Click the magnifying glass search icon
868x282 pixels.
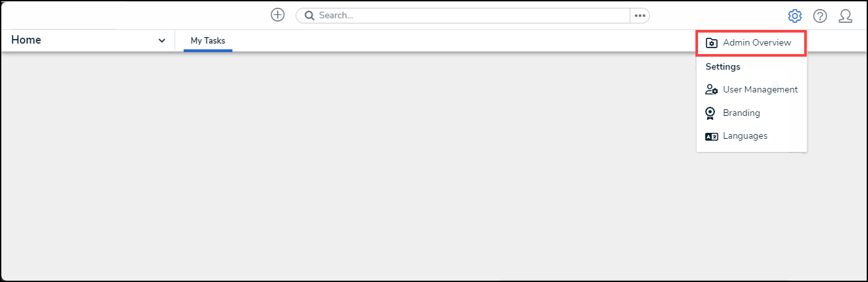(x=309, y=16)
